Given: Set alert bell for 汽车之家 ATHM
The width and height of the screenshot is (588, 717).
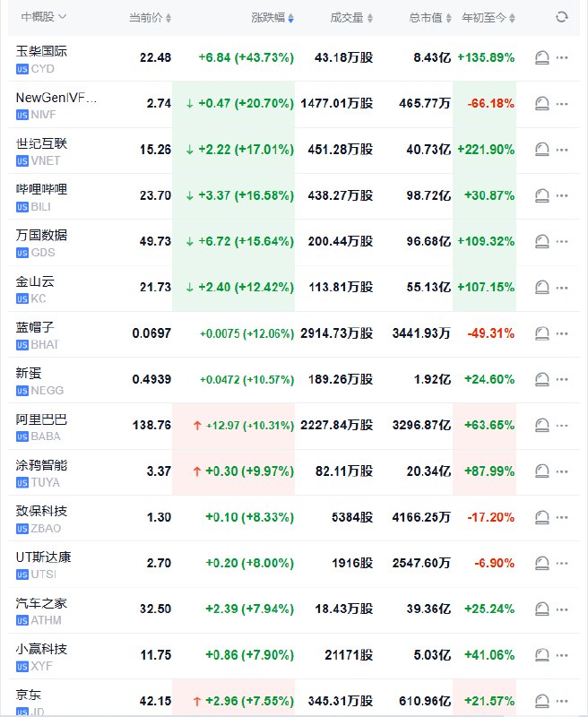Looking at the screenshot, I should [541, 609].
